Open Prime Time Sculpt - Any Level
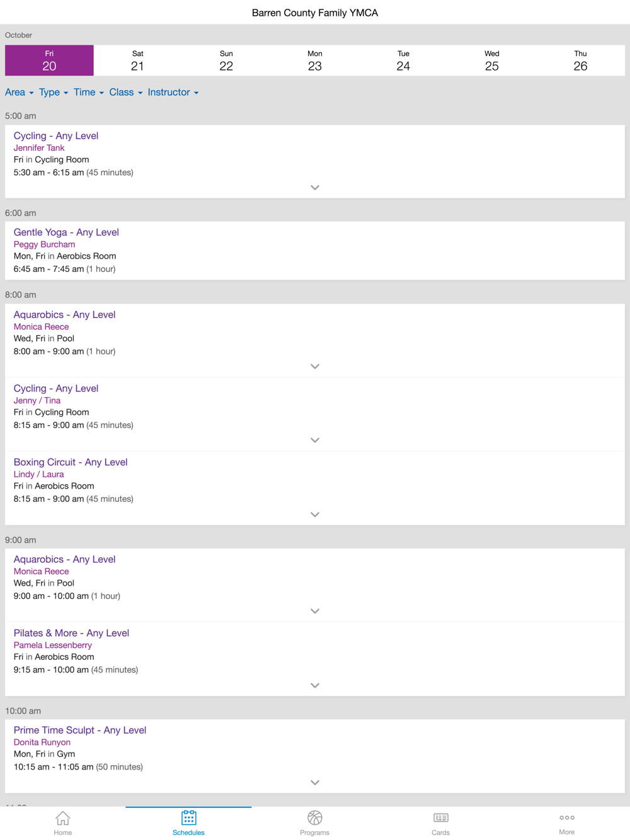This screenshot has width=630, height=840. tap(80, 730)
